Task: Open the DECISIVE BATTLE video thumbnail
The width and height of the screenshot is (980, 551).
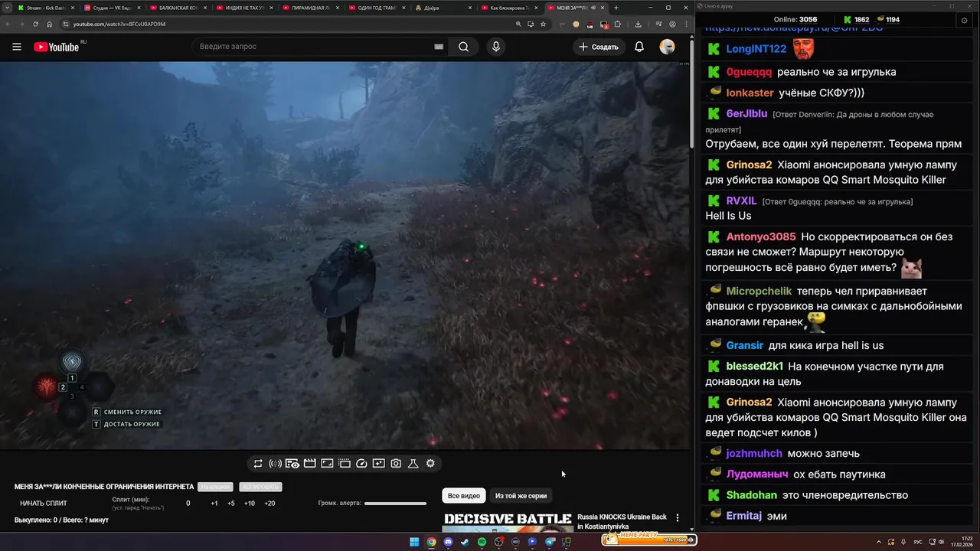Action: [x=507, y=522]
